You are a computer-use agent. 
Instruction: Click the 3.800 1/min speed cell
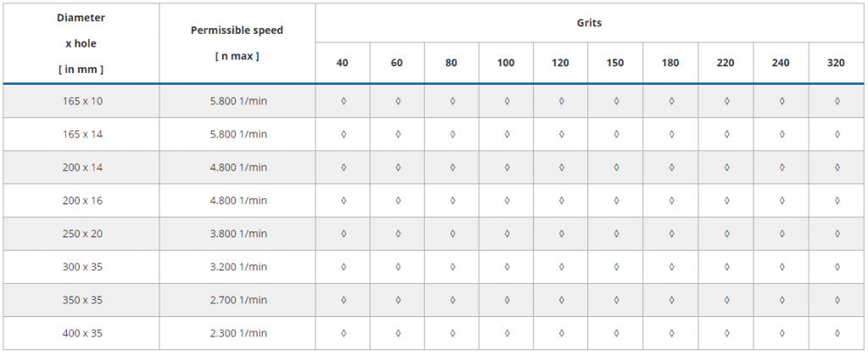(x=237, y=234)
